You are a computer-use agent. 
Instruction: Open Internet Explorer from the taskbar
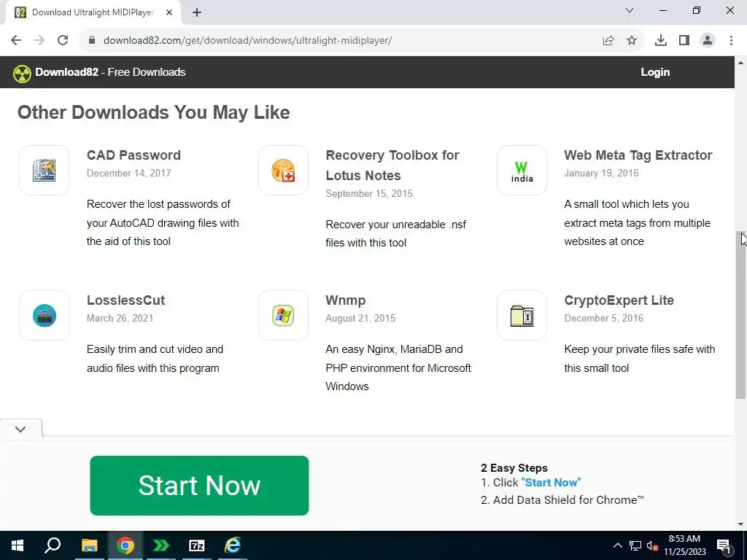pyautogui.click(x=233, y=545)
